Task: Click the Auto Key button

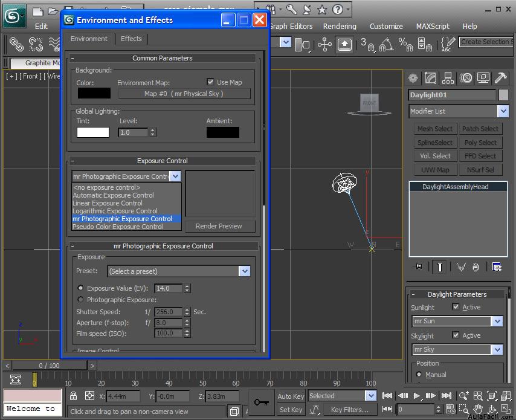Action: click(291, 396)
